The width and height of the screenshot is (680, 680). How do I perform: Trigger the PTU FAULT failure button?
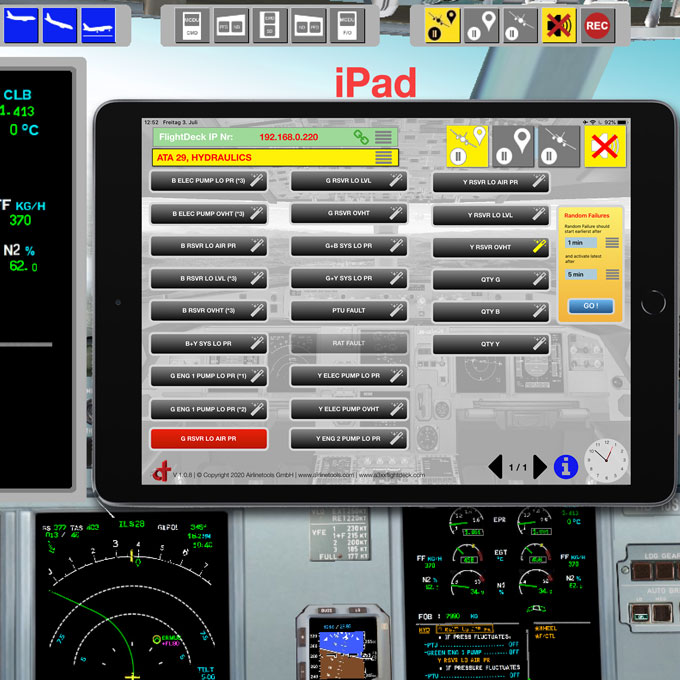click(x=349, y=311)
